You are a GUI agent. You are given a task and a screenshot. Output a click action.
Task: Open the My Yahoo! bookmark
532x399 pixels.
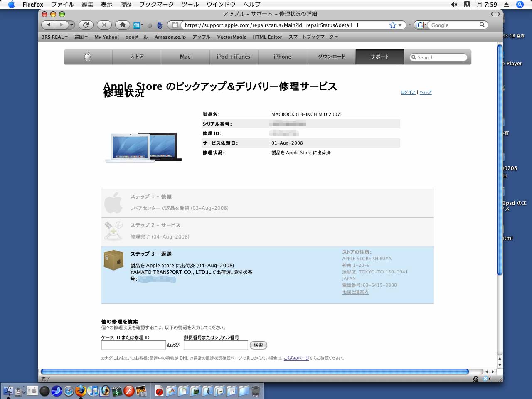point(106,37)
